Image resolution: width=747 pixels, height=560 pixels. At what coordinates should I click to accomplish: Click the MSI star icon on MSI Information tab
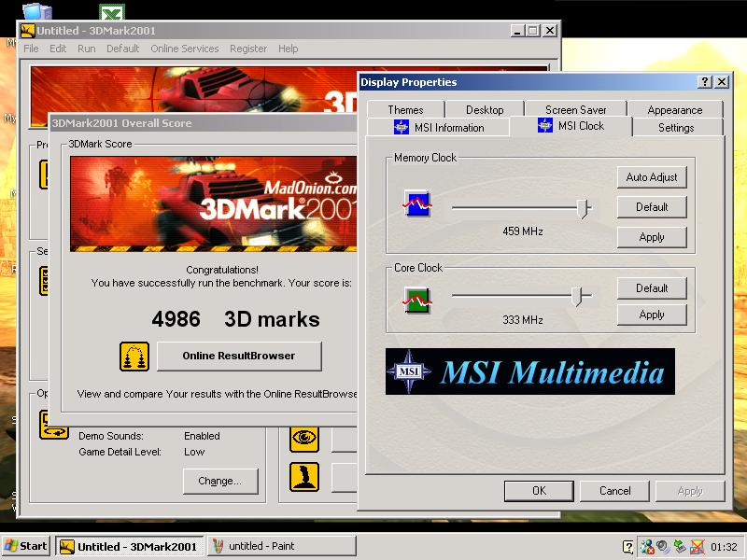(402, 127)
